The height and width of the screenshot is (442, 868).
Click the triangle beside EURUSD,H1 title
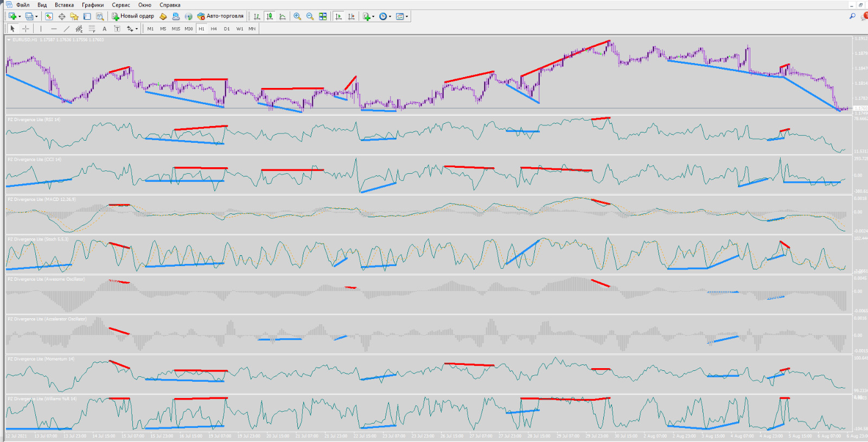pyautogui.click(x=9, y=40)
